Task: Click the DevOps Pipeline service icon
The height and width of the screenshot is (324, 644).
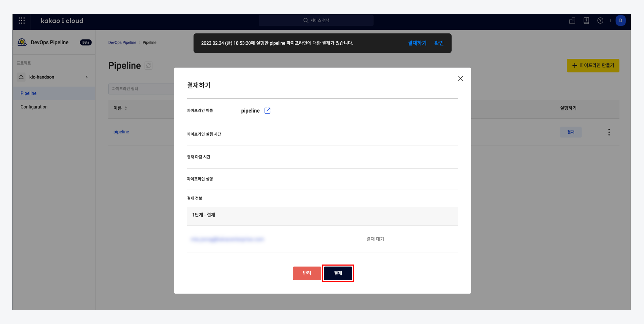Action: point(22,42)
